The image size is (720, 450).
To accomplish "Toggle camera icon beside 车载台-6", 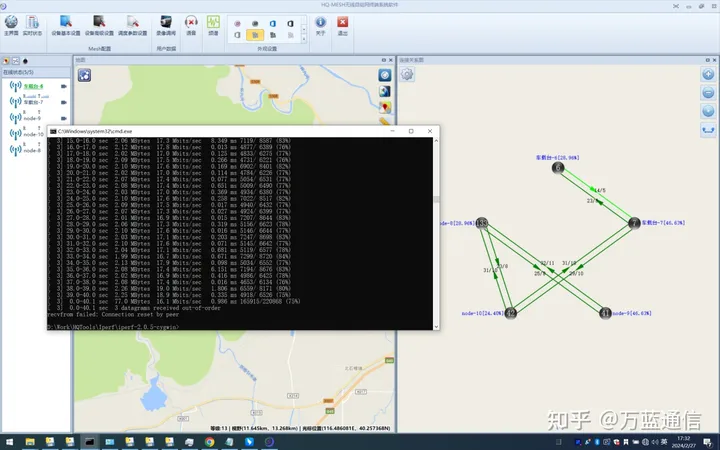I will point(64,86).
